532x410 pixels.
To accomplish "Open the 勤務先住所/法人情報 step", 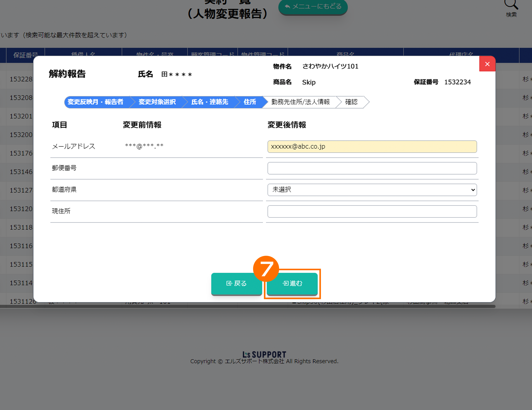I will coord(300,102).
